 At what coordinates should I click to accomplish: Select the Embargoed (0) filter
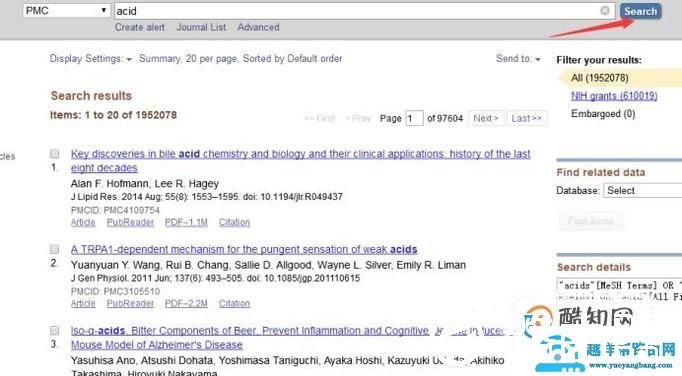[603, 114]
